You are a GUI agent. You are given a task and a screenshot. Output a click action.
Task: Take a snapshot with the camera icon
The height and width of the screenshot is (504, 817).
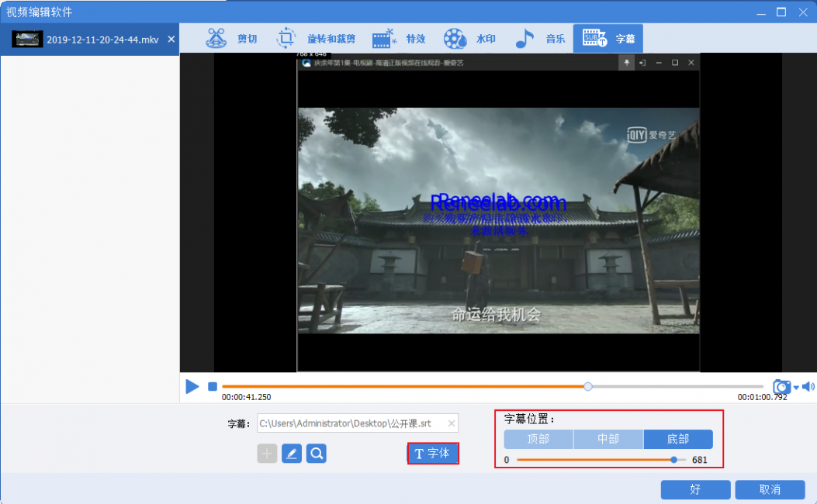point(781,386)
